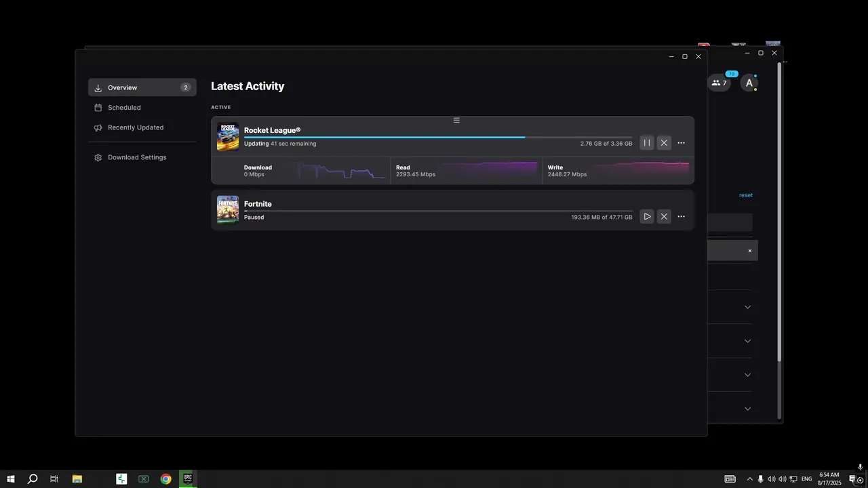Click the '2.76 GB of 3.36 GB' text
The height and width of the screenshot is (488, 868).
coord(606,144)
